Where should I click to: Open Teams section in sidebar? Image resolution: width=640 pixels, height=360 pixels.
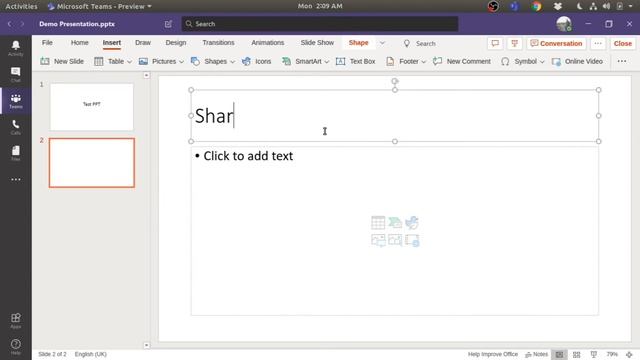coord(16,101)
